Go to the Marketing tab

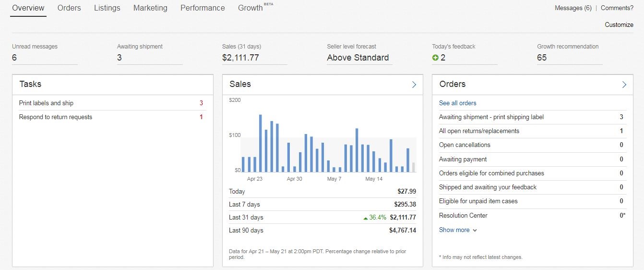pyautogui.click(x=150, y=8)
